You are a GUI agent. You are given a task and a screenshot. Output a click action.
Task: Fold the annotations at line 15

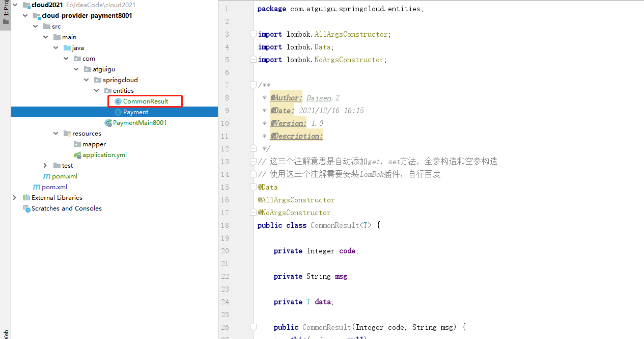click(253, 187)
